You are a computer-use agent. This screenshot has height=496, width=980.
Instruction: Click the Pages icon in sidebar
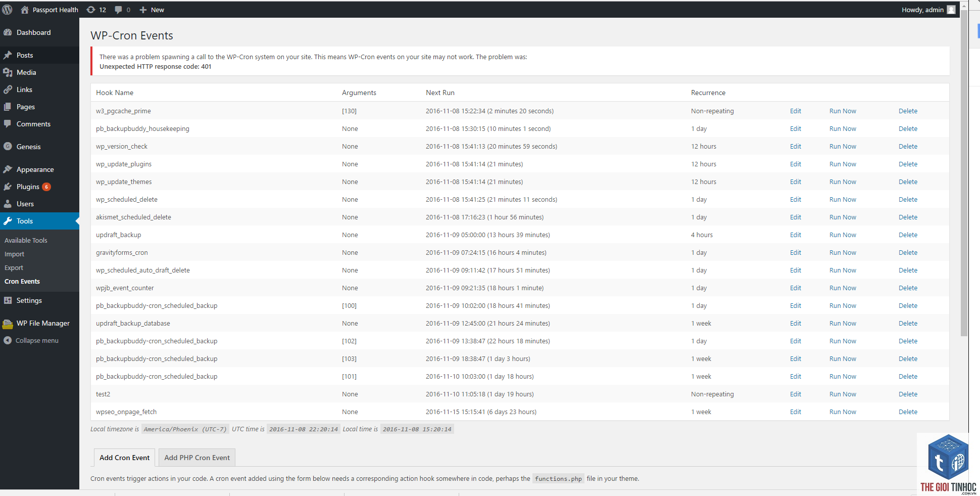(8, 107)
